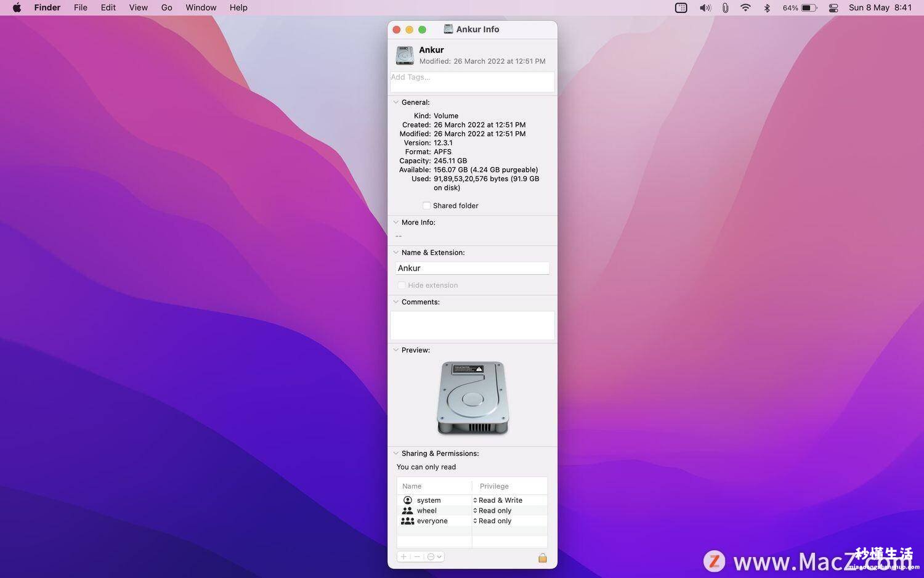Collapse the Sharing & Permissions section
924x578 pixels.
[396, 454]
